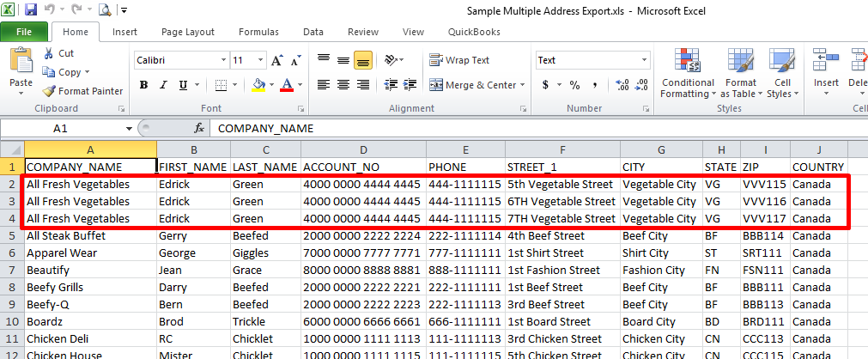This screenshot has width=868, height=359.
Task: Expand the number format Text dropdown
Action: coord(644,61)
